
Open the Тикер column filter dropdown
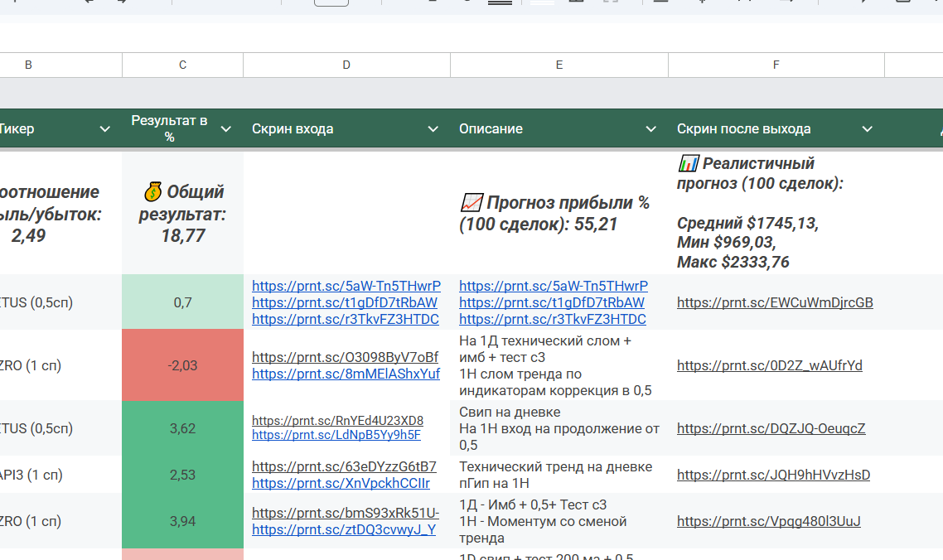104,128
